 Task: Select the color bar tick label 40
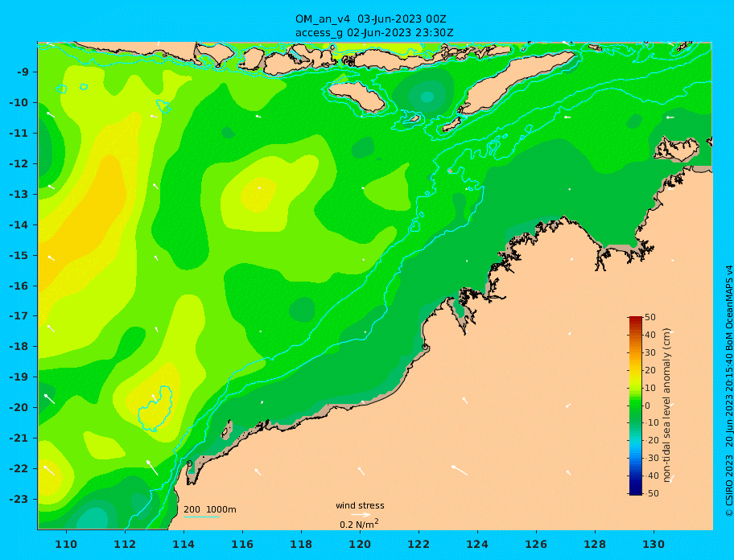point(650,335)
